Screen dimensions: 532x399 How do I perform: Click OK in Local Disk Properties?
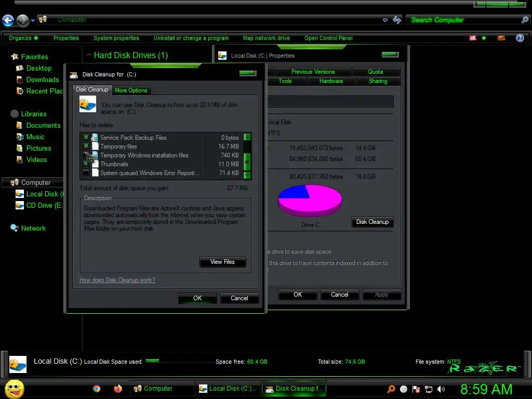pos(298,295)
